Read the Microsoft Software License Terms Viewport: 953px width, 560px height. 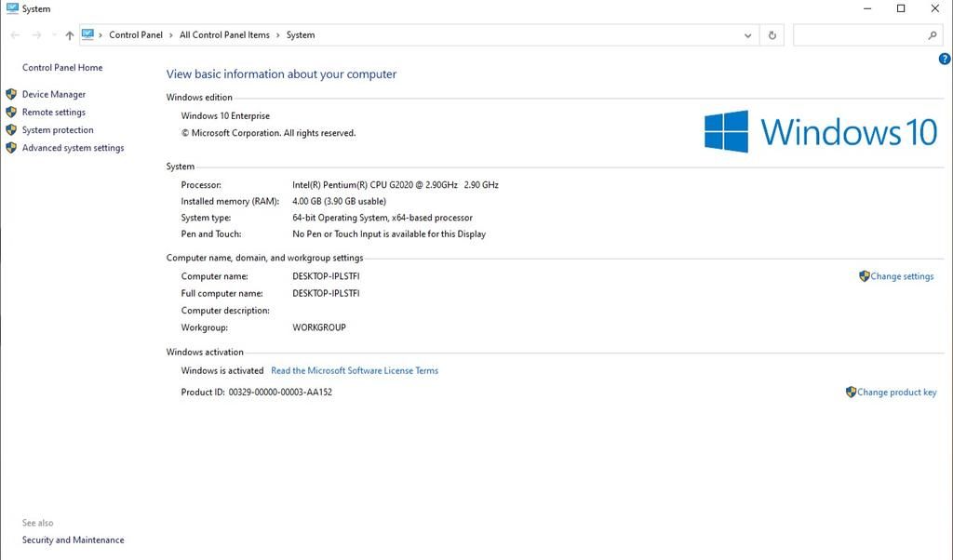click(355, 370)
